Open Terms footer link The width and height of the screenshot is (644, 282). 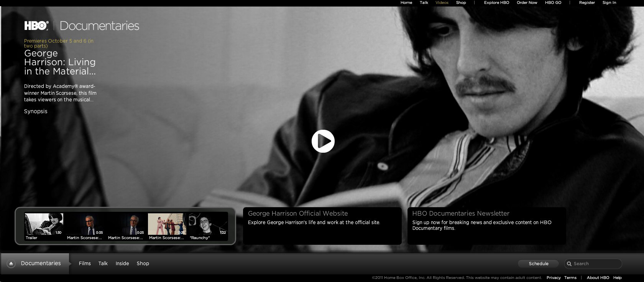(570, 278)
